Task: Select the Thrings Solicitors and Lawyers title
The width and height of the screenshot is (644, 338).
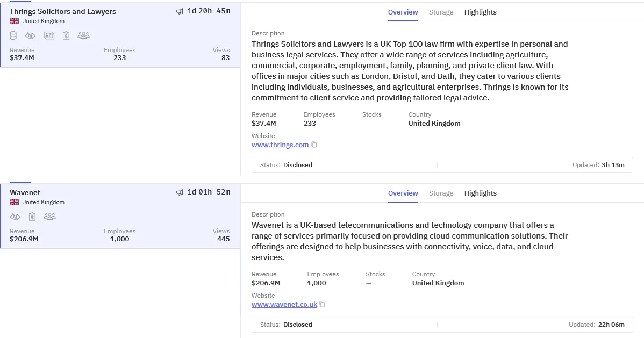Action: [63, 11]
